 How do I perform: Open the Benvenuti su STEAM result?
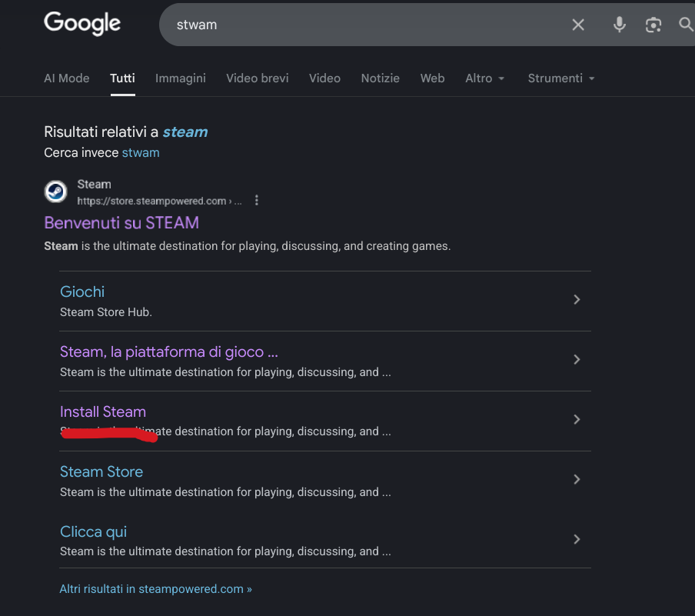[x=121, y=223]
